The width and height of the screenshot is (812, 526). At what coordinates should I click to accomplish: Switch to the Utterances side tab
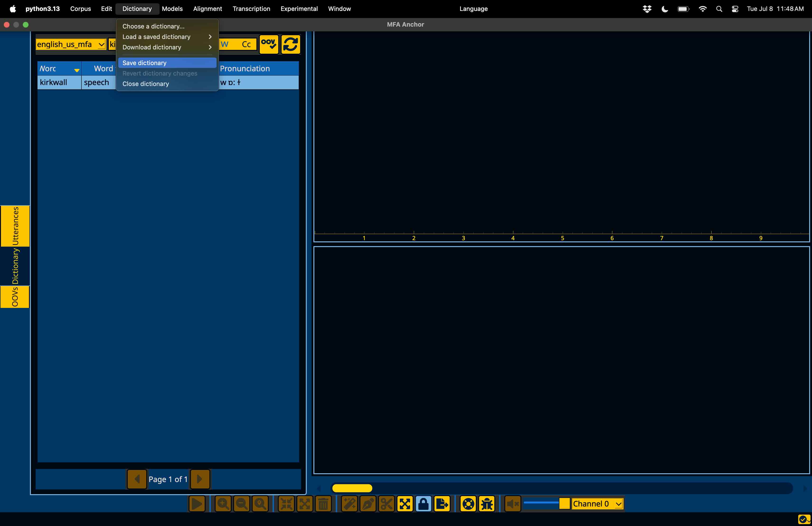click(x=15, y=226)
